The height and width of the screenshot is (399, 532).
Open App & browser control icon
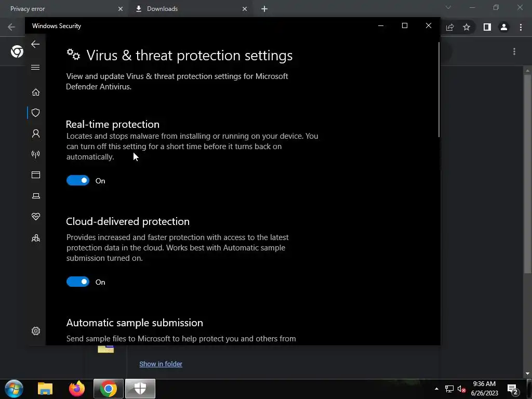tap(36, 175)
